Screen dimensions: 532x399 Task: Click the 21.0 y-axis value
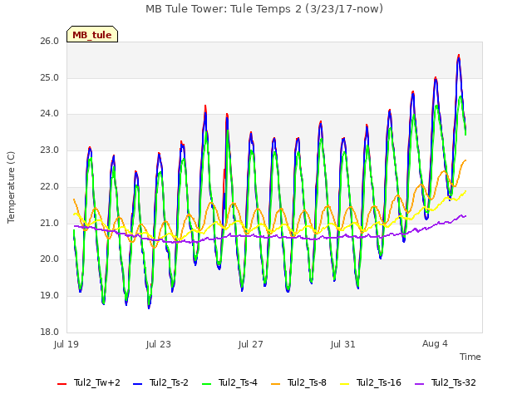pos(50,224)
